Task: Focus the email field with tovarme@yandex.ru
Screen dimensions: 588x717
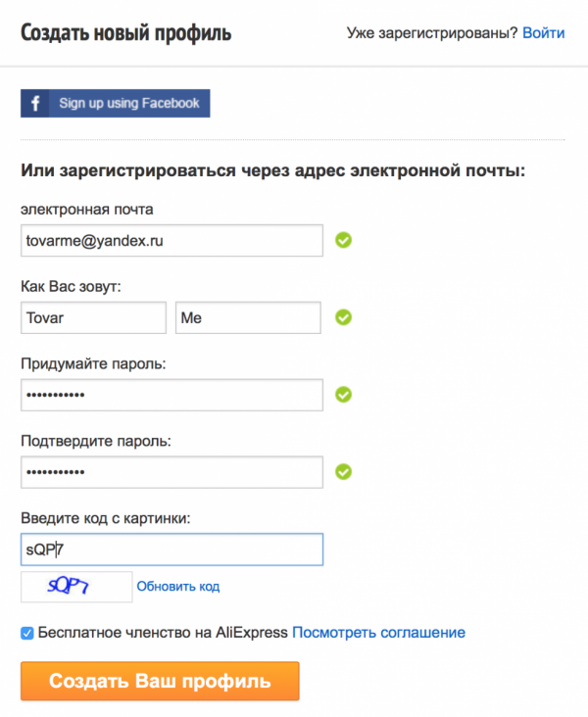Action: click(172, 241)
